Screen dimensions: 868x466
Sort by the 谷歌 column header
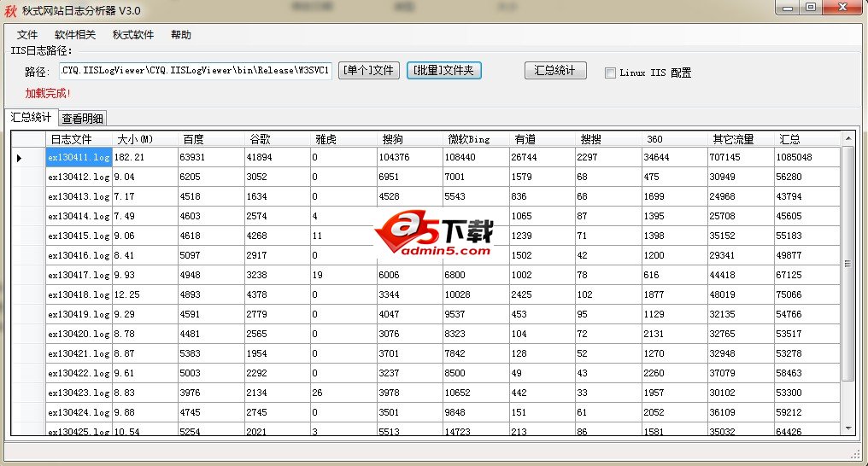coord(278,139)
